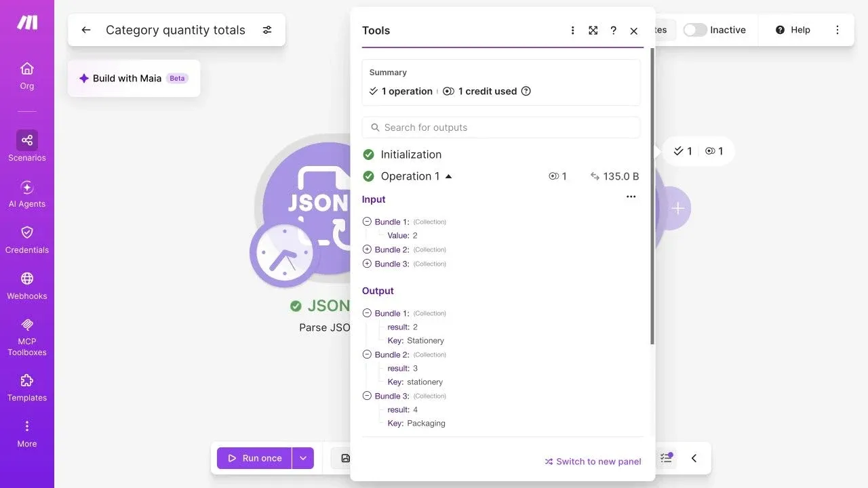Open Tools panel three-dot menu

tap(572, 30)
